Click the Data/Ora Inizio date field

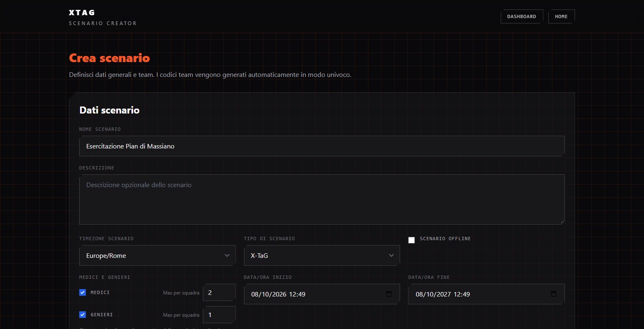[x=322, y=294]
